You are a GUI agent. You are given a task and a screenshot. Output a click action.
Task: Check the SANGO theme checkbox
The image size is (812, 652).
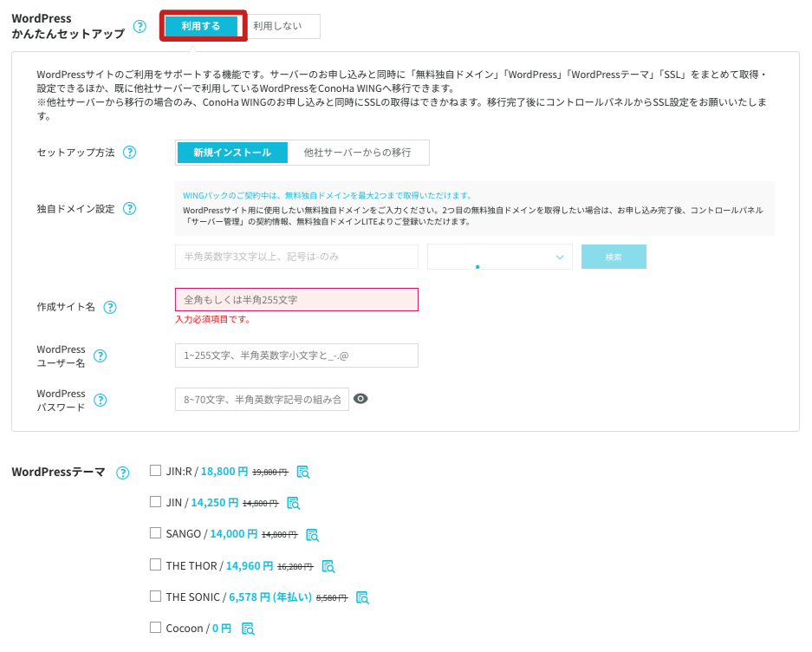point(155,533)
